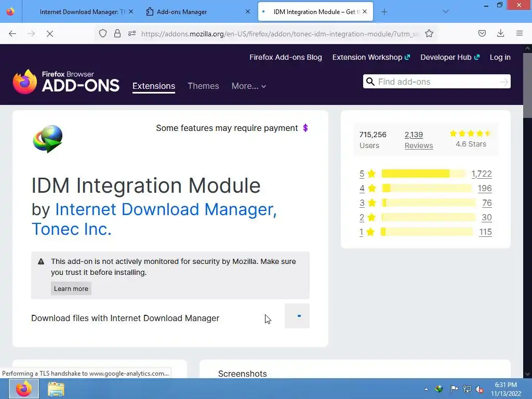This screenshot has width=532, height=399.
Task: Open the Firefox application menu
Action: pos(520,33)
